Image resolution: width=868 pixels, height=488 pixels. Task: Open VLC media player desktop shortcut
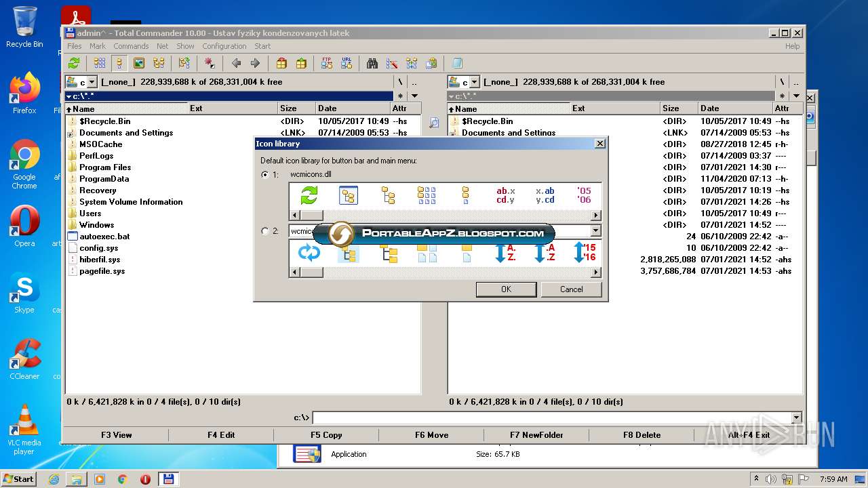24,430
